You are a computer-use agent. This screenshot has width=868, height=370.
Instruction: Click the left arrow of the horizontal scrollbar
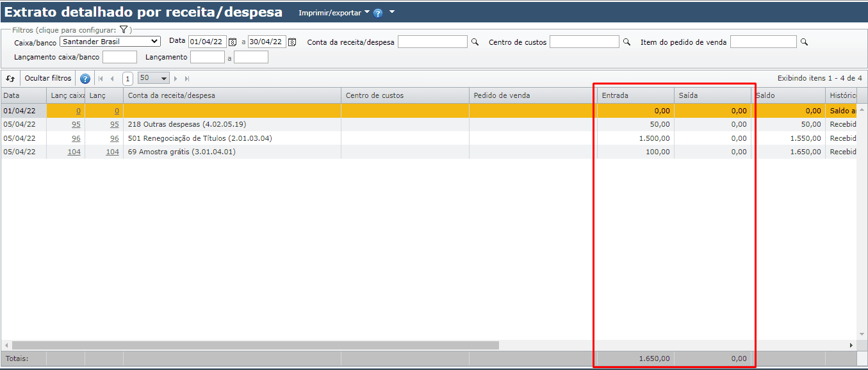click(x=6, y=345)
